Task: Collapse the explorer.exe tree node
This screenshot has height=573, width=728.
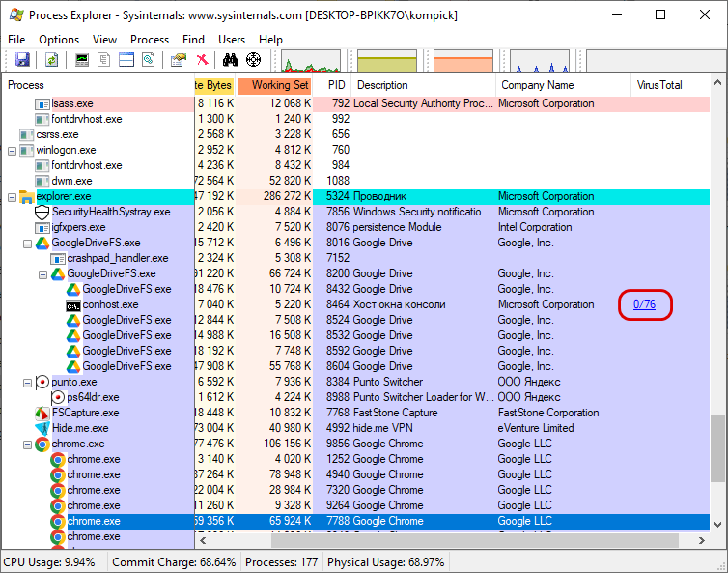Action: (13, 197)
